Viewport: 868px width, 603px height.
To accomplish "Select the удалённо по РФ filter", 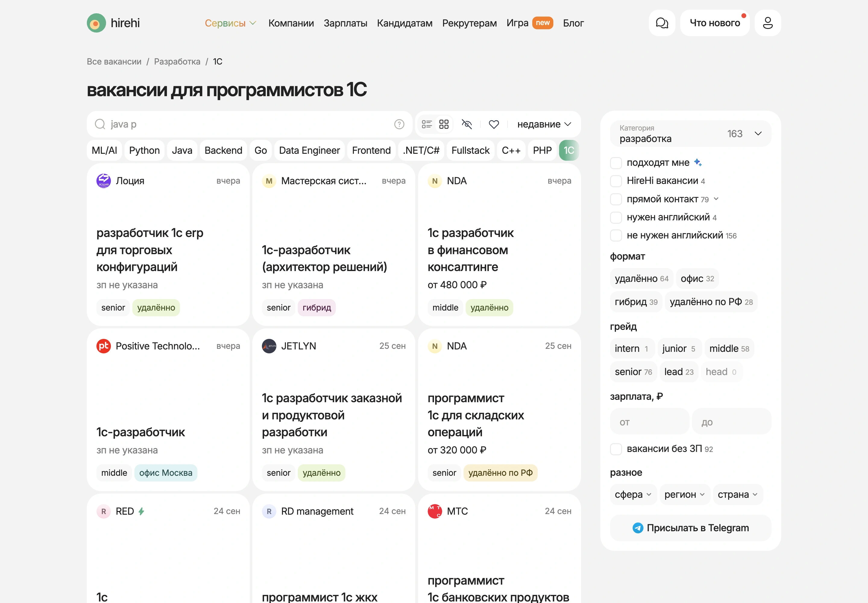I will [x=711, y=302].
